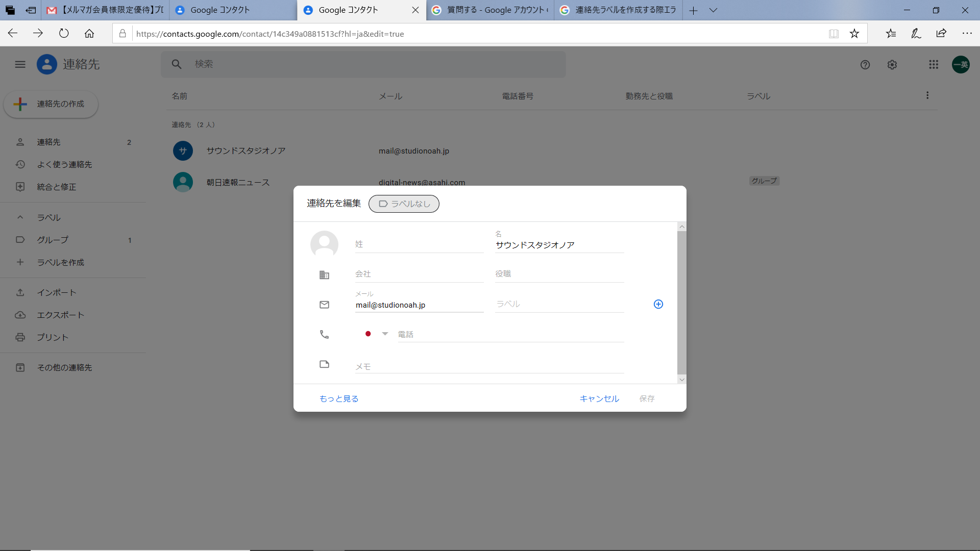Click the 電話 input field
The width and height of the screenshot is (980, 551).
point(511,334)
